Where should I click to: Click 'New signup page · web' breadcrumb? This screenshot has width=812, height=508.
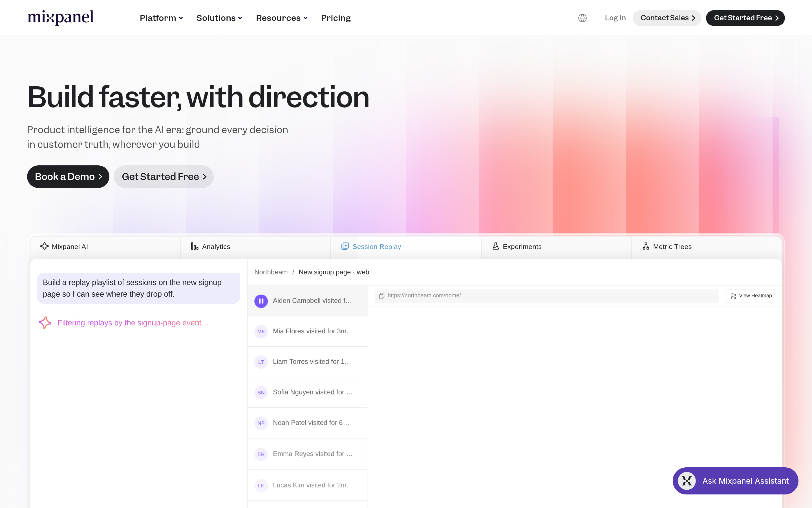334,272
